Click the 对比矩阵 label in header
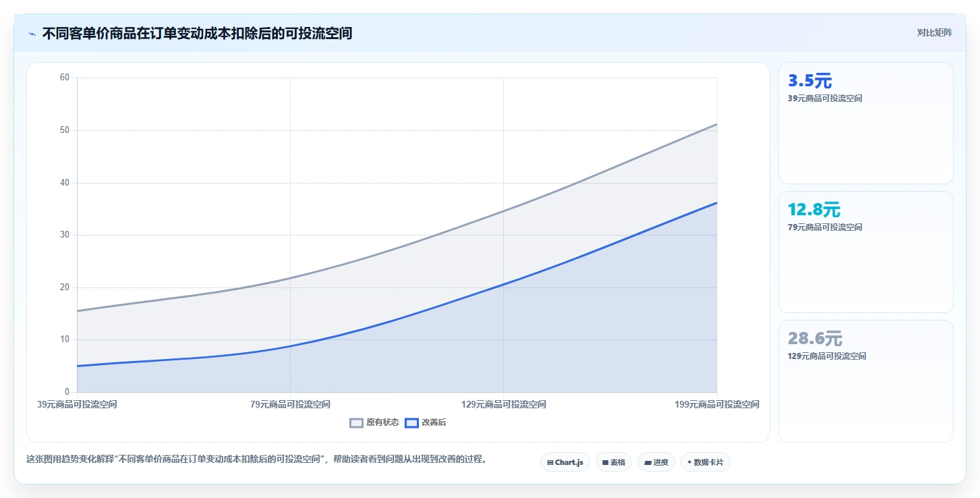 tap(934, 33)
